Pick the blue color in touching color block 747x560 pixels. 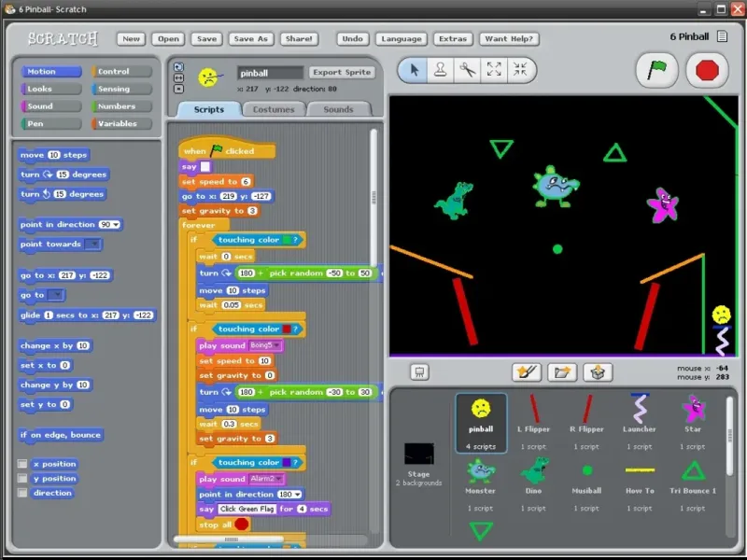click(288, 462)
